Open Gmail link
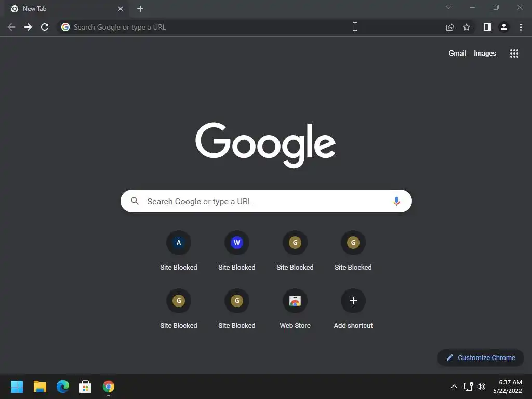Screen dimensions: 532x399 click(457, 54)
